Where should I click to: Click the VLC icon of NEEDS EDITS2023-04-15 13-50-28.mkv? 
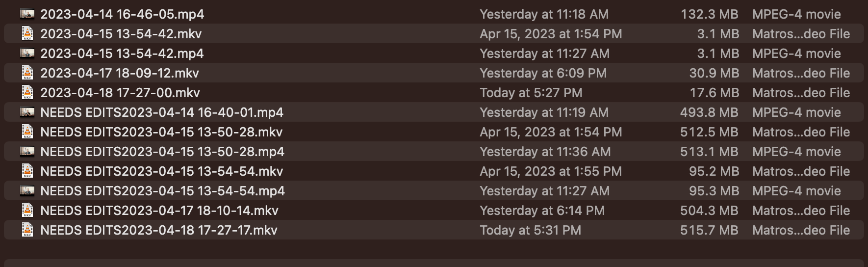(27, 132)
